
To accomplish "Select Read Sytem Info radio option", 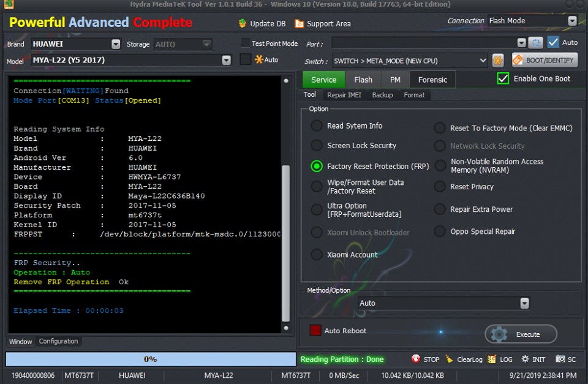I will tap(317, 126).
